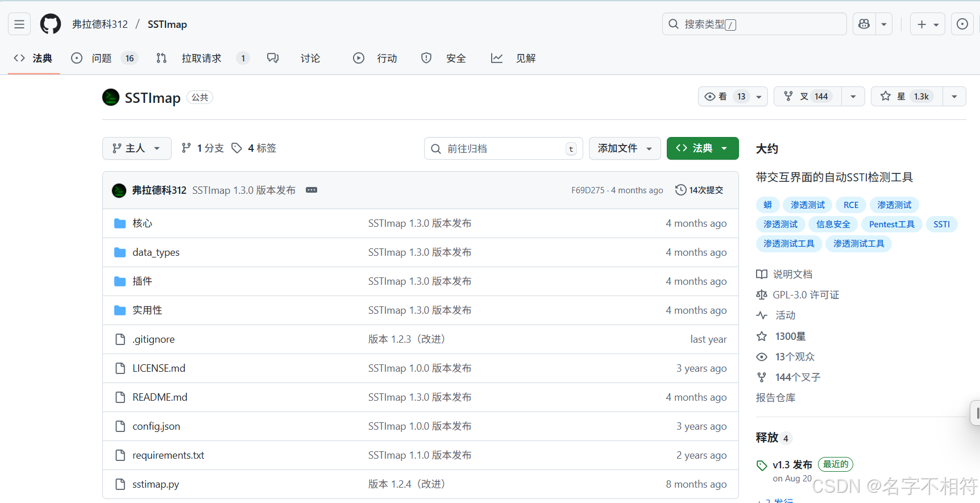View the 13个观众 watchers
Screen dimensions: 980x503
[x=786, y=357]
